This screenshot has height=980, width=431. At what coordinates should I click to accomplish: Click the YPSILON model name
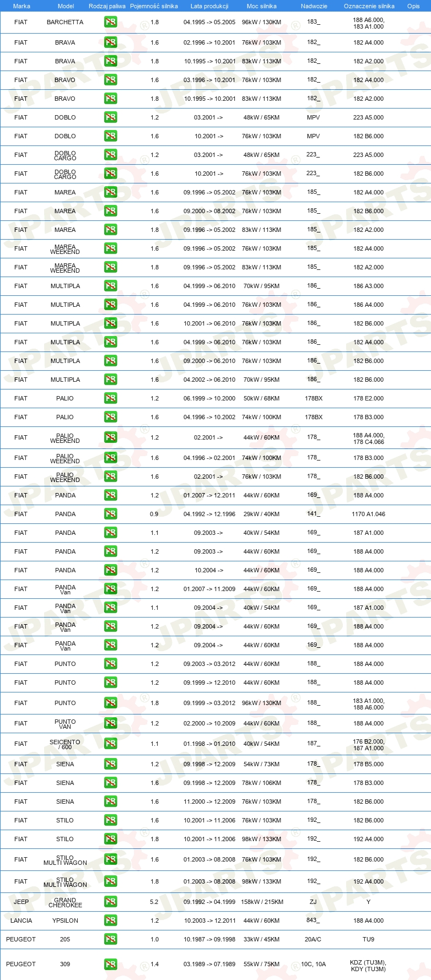pos(65,921)
